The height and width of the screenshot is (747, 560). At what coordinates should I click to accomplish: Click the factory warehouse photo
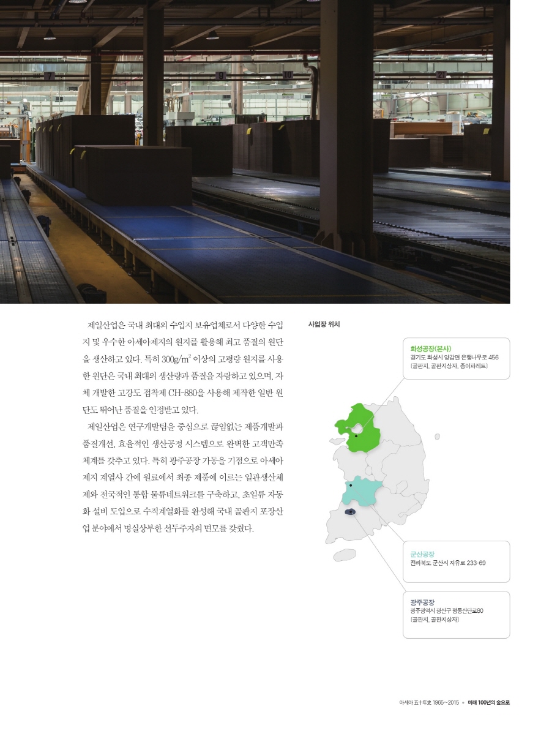(x=255, y=153)
